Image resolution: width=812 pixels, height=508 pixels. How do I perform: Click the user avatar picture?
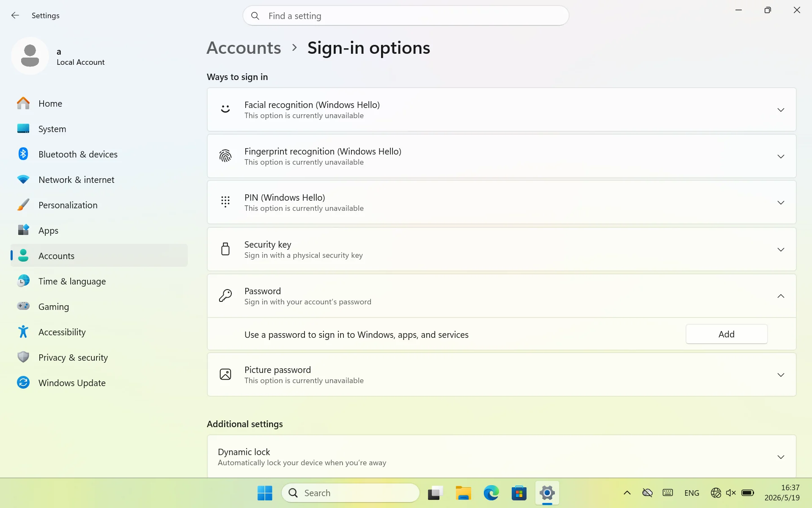point(30,56)
